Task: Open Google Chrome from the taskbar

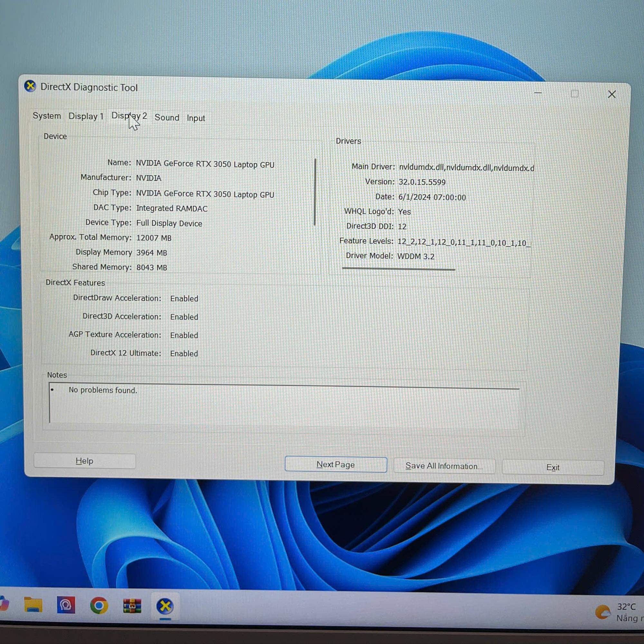Action: pyautogui.click(x=99, y=605)
